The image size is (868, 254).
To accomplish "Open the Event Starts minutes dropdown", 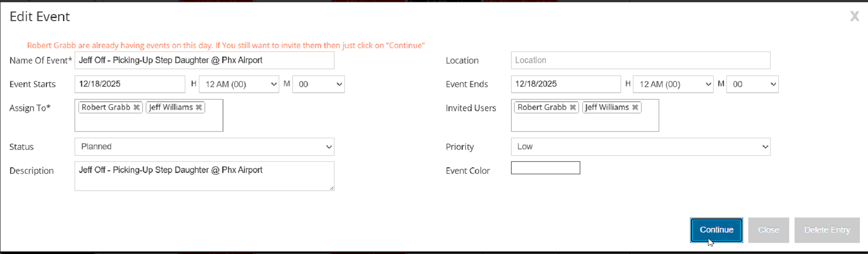I will 318,84.
